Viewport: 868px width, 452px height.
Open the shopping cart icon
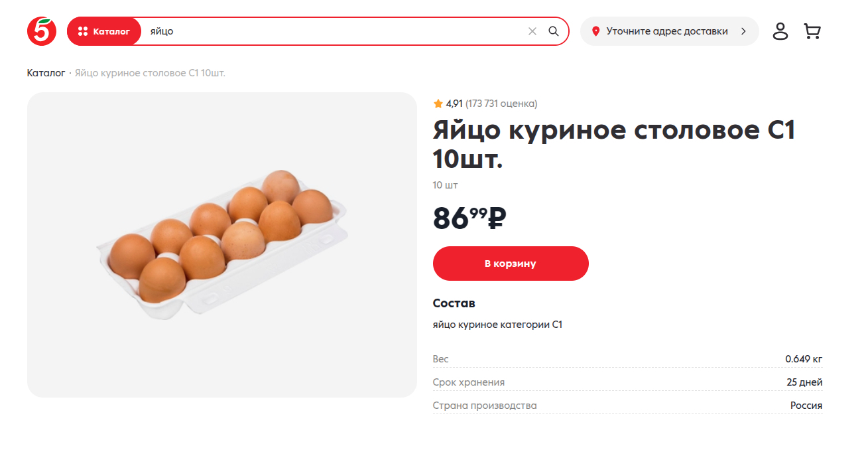coord(812,31)
